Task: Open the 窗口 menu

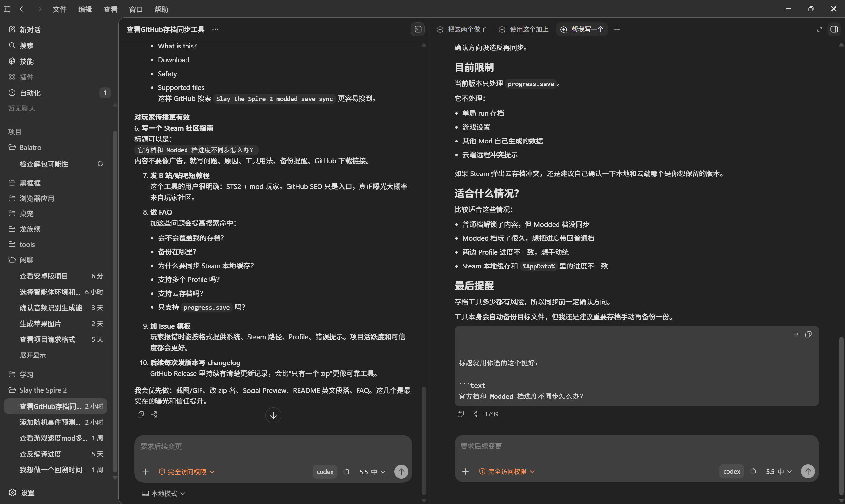Action: (x=136, y=9)
